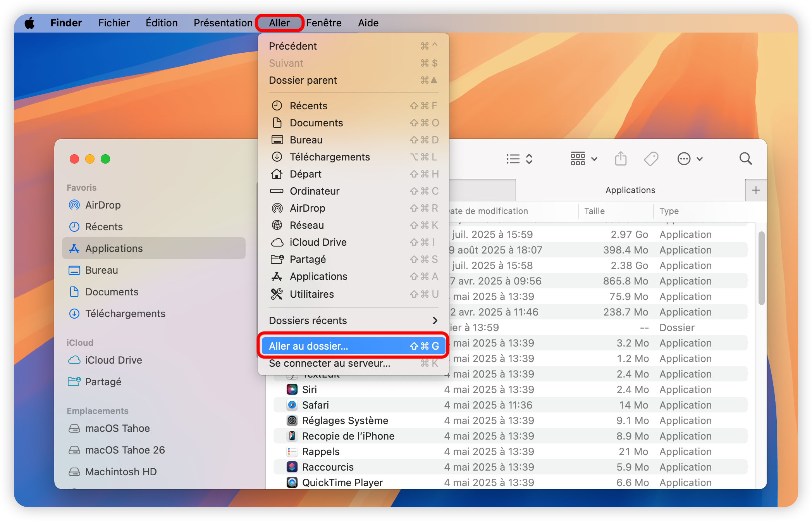This screenshot has height=521, width=812.
Task: Click the Aller menu in the menu bar
Action: coord(279,23)
